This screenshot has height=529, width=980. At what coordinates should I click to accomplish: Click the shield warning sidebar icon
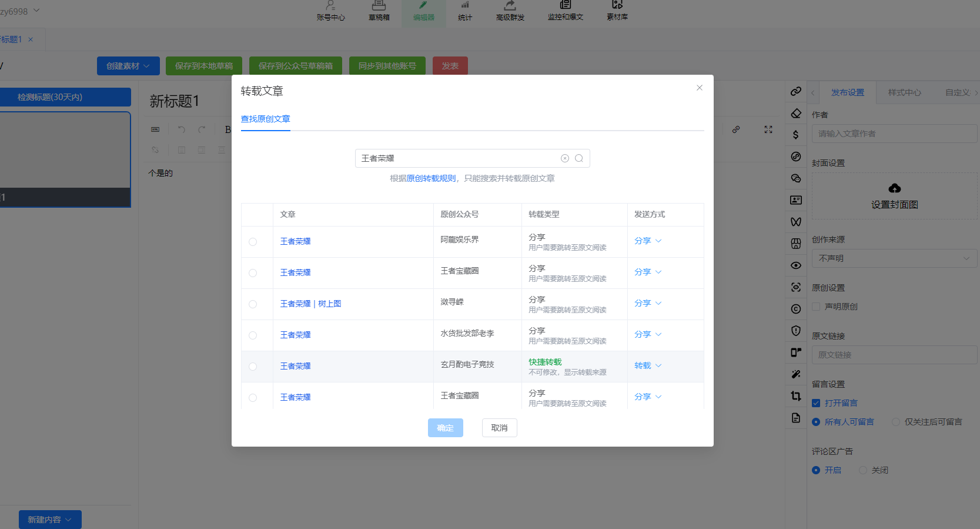pyautogui.click(x=796, y=331)
